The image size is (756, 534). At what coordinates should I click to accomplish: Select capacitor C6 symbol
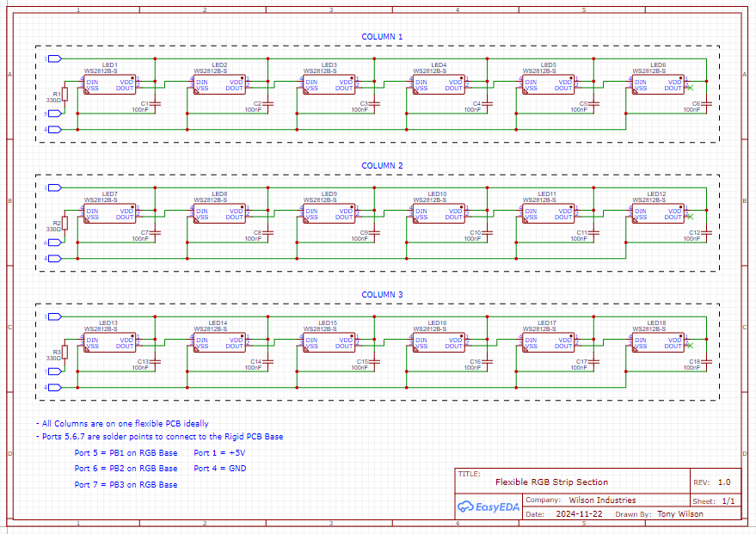point(706,104)
